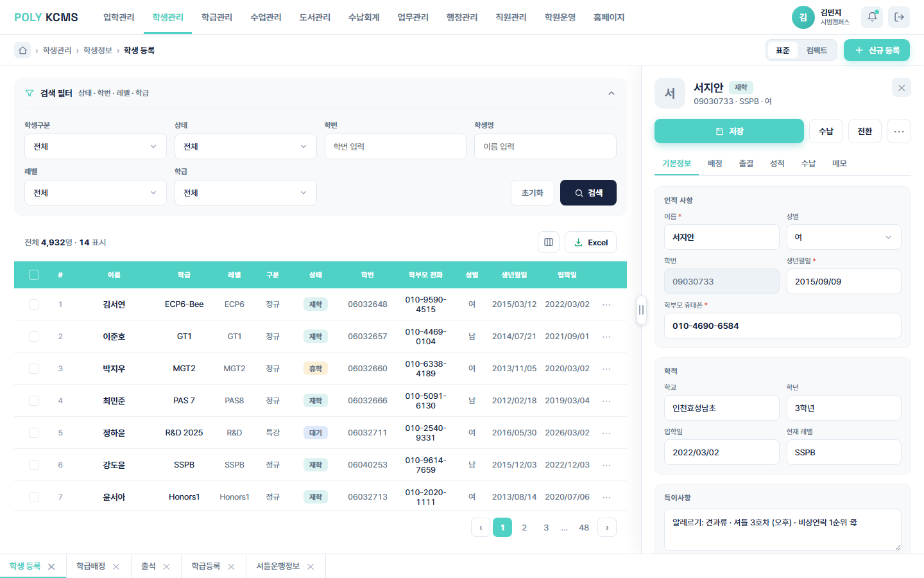Close the 서지안 detail panel
924x578 pixels.
tap(902, 88)
